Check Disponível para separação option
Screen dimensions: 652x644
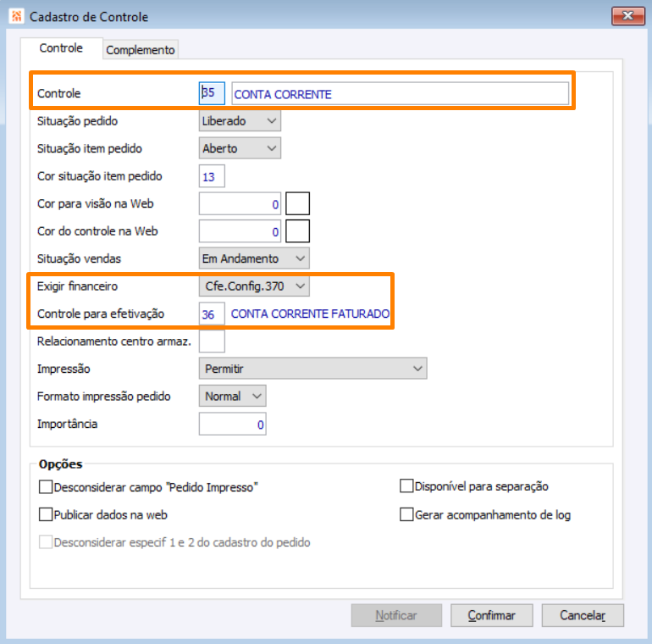[x=406, y=486]
